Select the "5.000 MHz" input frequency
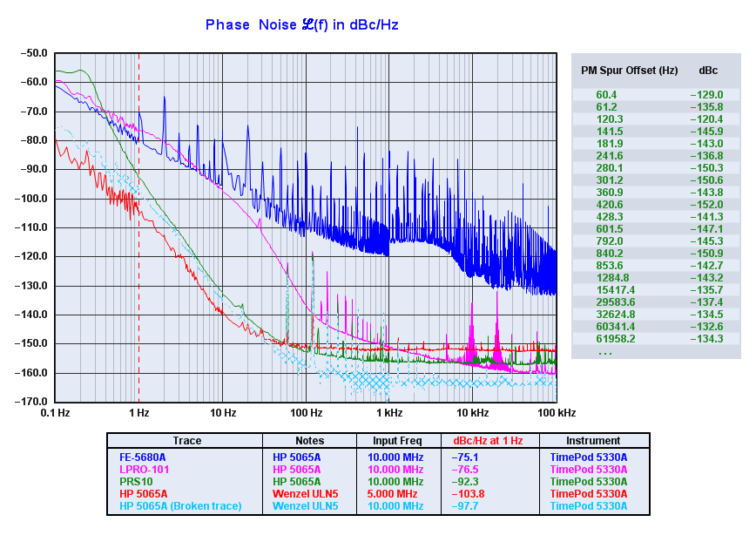Viewport: 756px width, 542px height. click(393, 494)
